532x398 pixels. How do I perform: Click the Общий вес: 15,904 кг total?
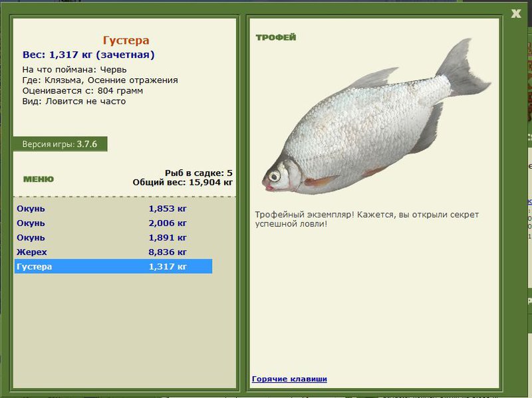[x=182, y=182]
